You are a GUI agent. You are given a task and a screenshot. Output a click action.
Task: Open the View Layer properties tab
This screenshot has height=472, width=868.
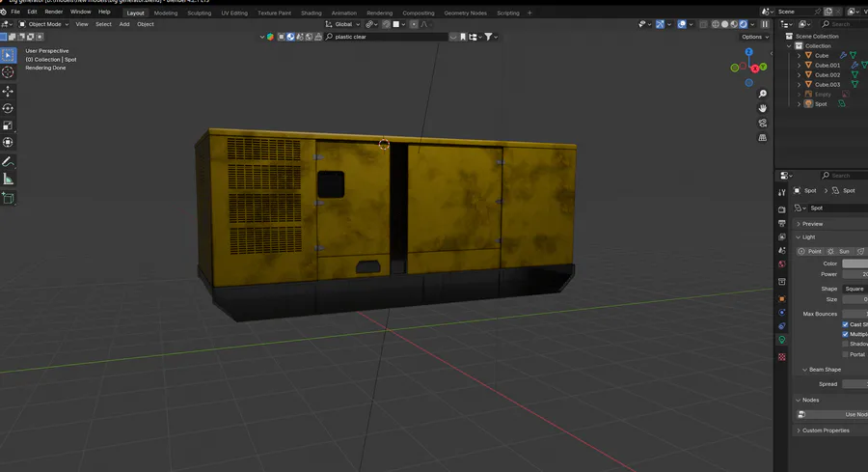[x=781, y=237]
